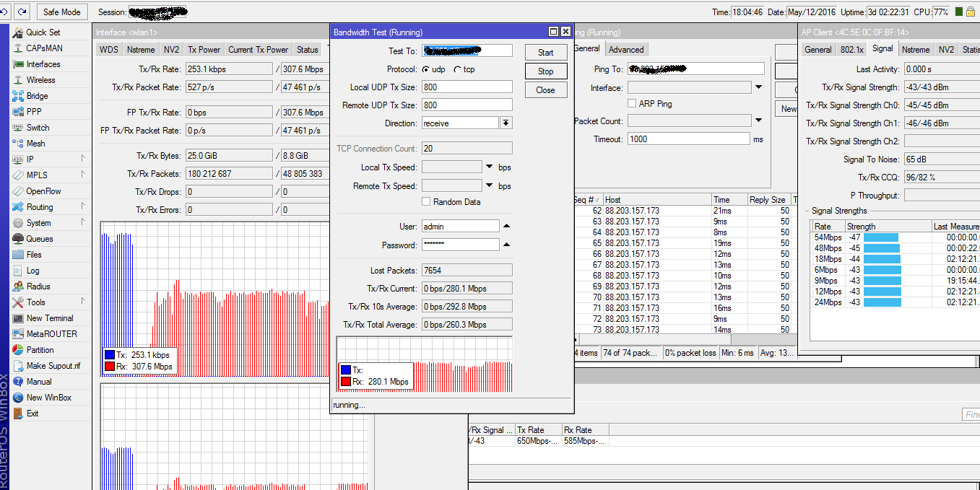Open Queues from the sidebar
The image size is (980, 490).
39,239
